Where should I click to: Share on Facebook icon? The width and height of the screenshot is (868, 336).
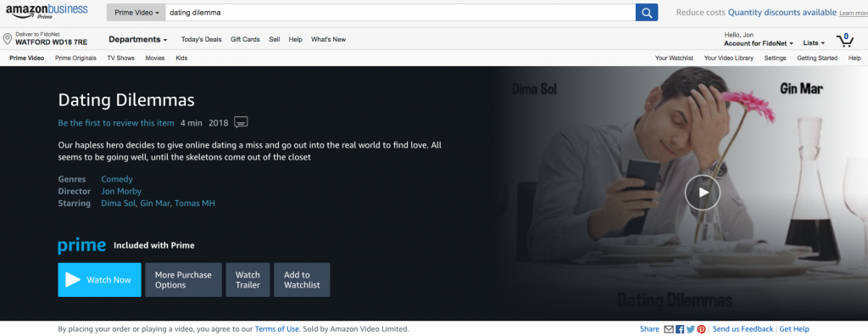click(680, 329)
